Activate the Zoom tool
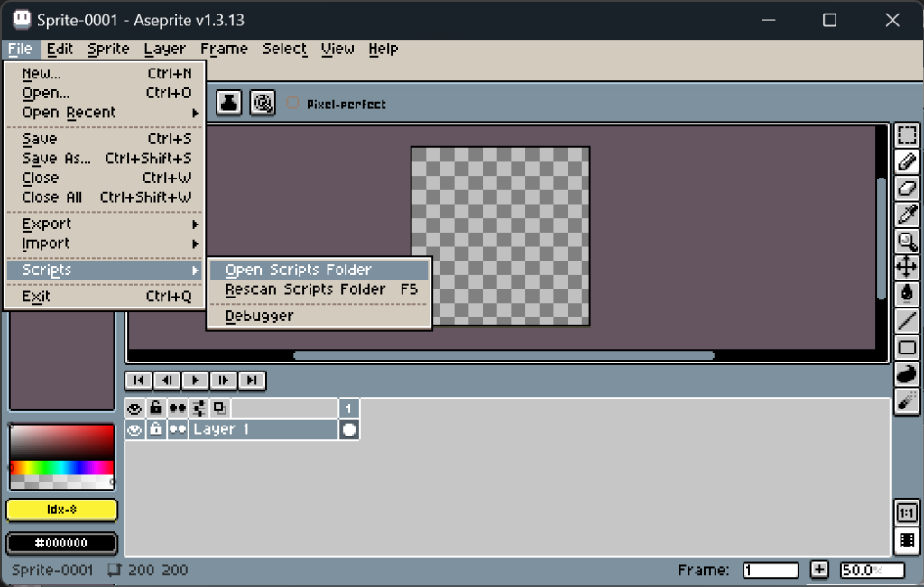The image size is (924, 587). [907, 241]
